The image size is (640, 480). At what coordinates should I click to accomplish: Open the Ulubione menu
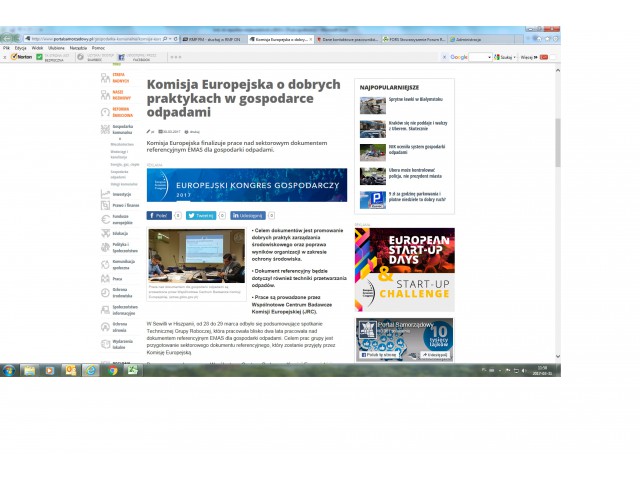coord(56,47)
